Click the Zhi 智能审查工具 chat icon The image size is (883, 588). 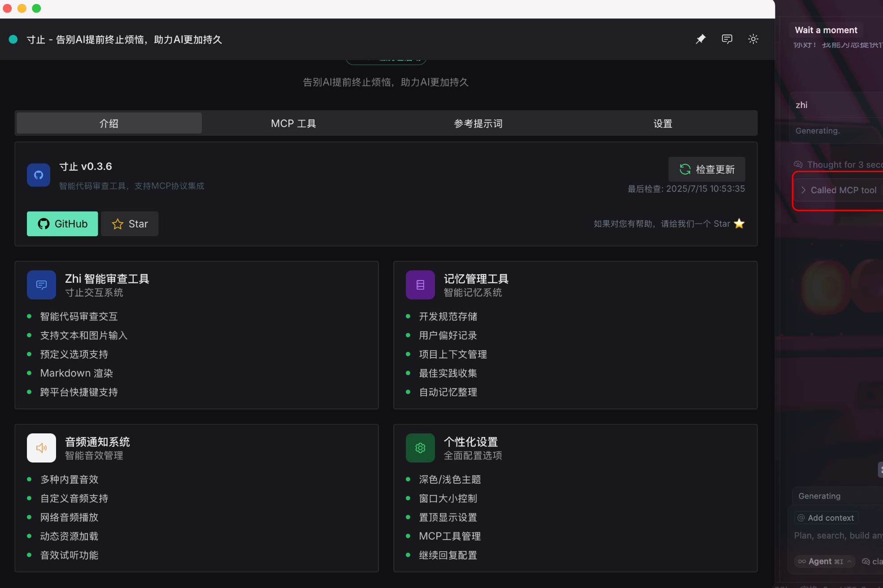tap(41, 285)
